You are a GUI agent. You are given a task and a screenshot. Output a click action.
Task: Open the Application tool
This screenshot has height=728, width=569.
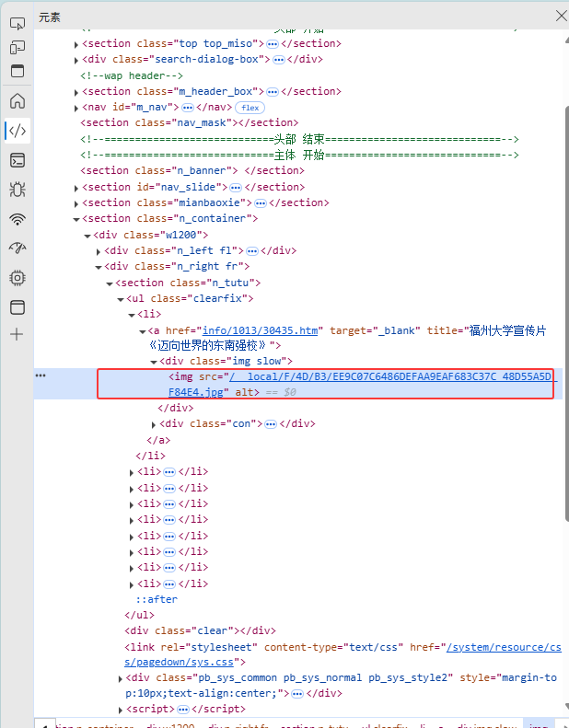[17, 306]
